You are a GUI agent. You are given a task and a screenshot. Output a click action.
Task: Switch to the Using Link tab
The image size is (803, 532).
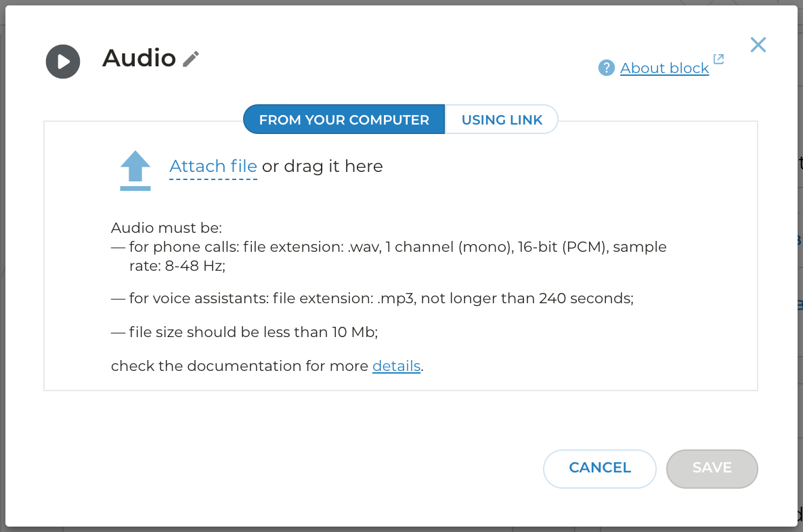click(502, 120)
